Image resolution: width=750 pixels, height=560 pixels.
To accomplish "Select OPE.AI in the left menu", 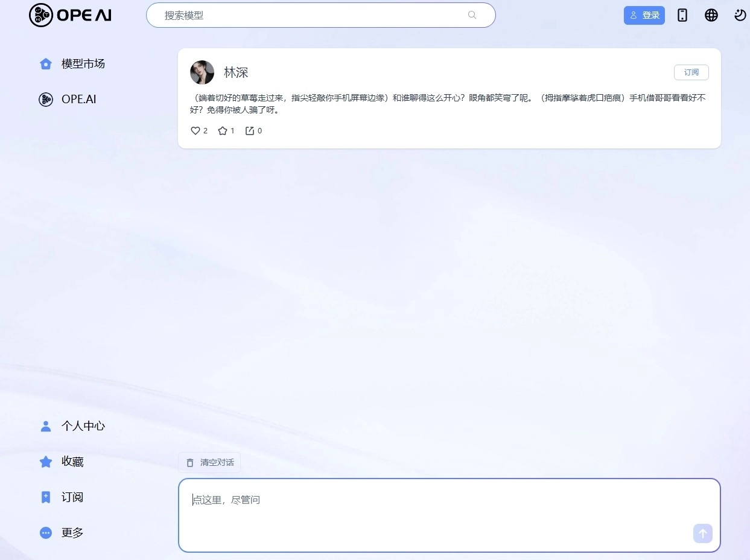I will (x=78, y=99).
